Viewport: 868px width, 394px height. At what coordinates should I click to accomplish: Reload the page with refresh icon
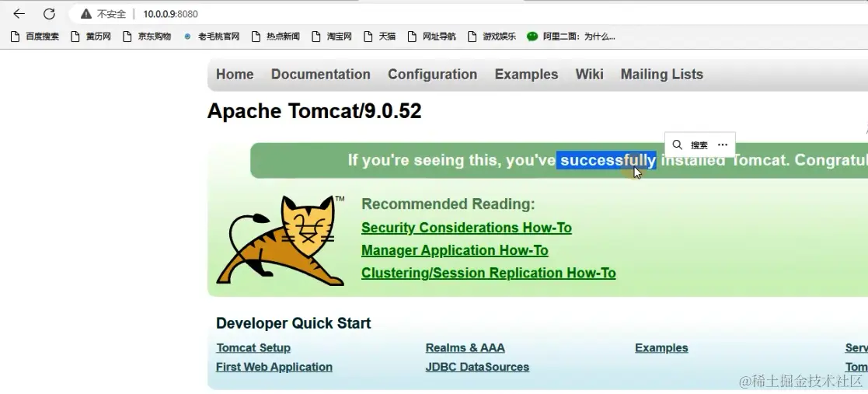49,14
